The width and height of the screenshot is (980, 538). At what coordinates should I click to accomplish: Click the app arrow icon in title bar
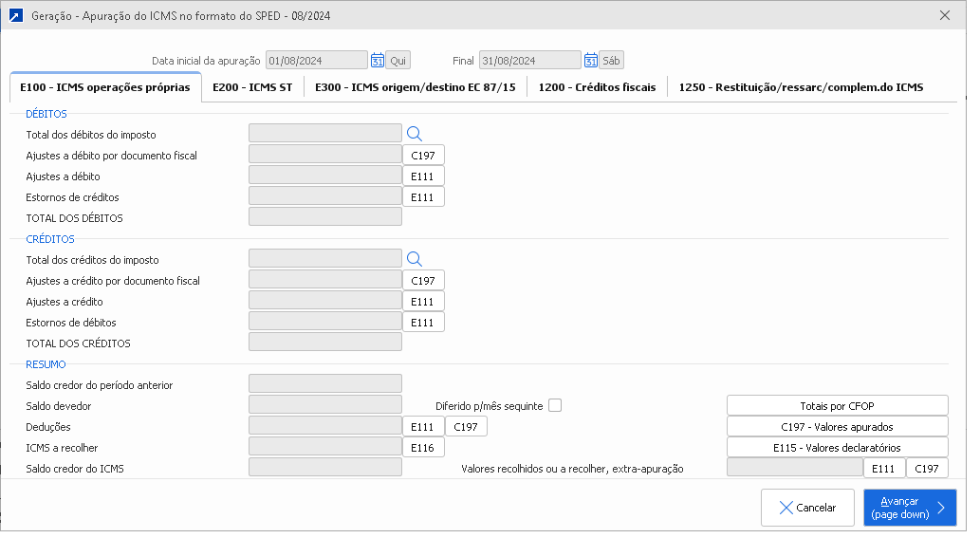(x=16, y=16)
